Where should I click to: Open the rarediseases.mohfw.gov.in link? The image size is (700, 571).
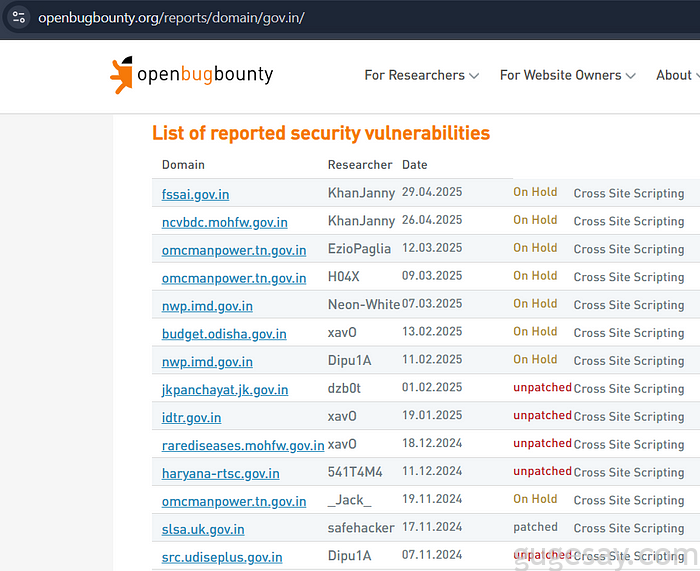[243, 445]
